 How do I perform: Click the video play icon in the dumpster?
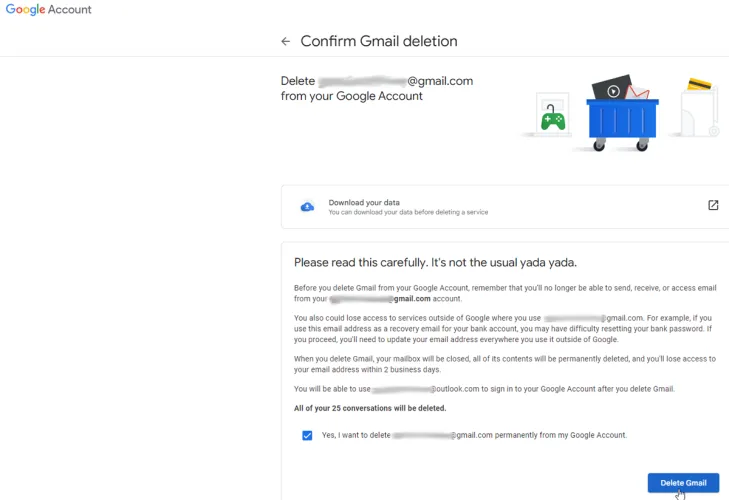[612, 90]
